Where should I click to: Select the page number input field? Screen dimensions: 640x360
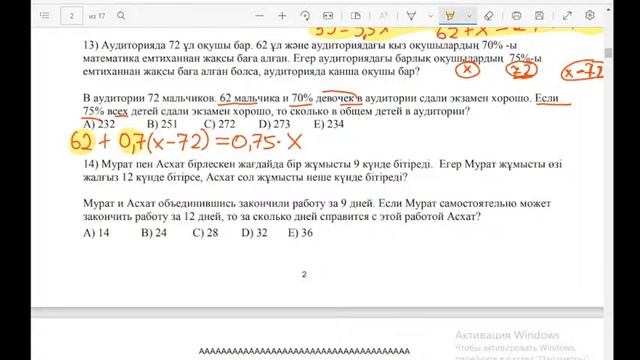coord(71,16)
